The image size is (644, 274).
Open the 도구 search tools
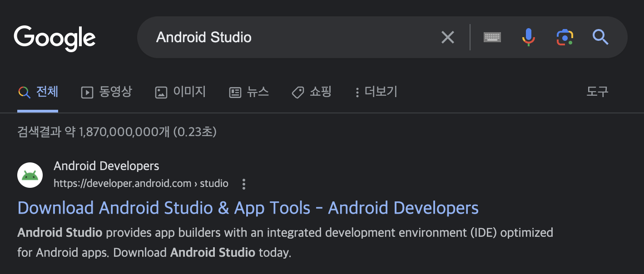point(597,92)
